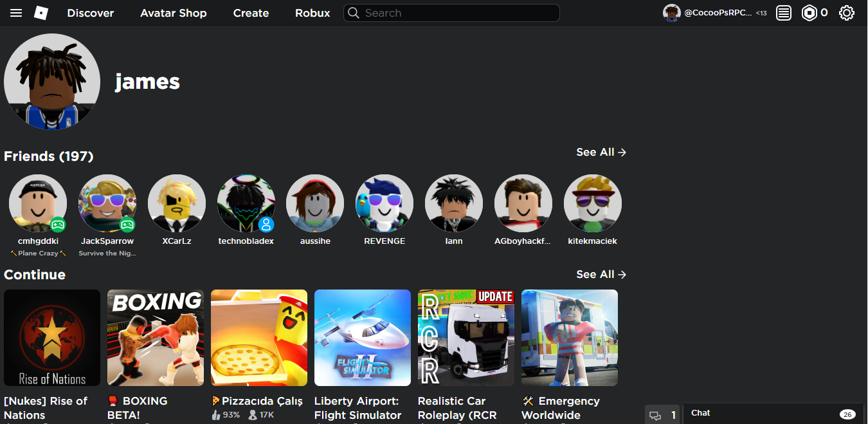The image size is (868, 424).
Task: Click the Plane Crazy game status text
Action: click(38, 253)
